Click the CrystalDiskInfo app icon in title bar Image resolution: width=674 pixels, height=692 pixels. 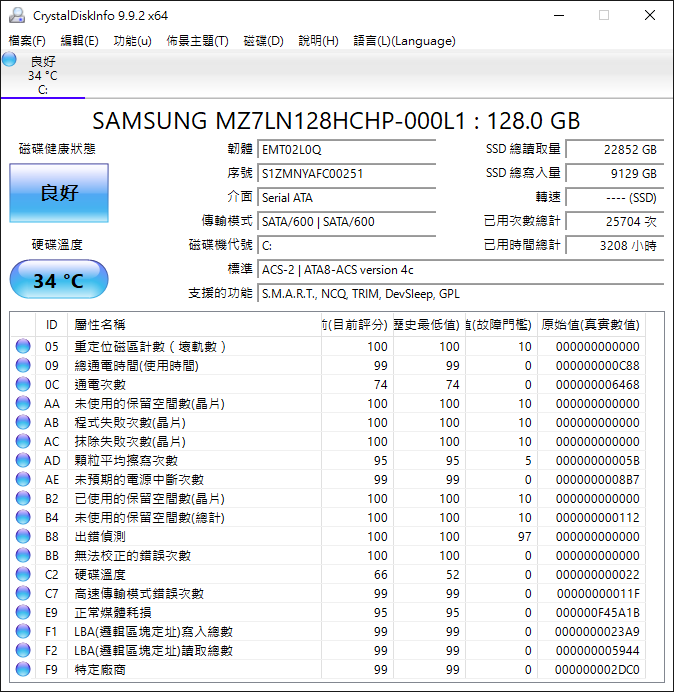(17, 15)
